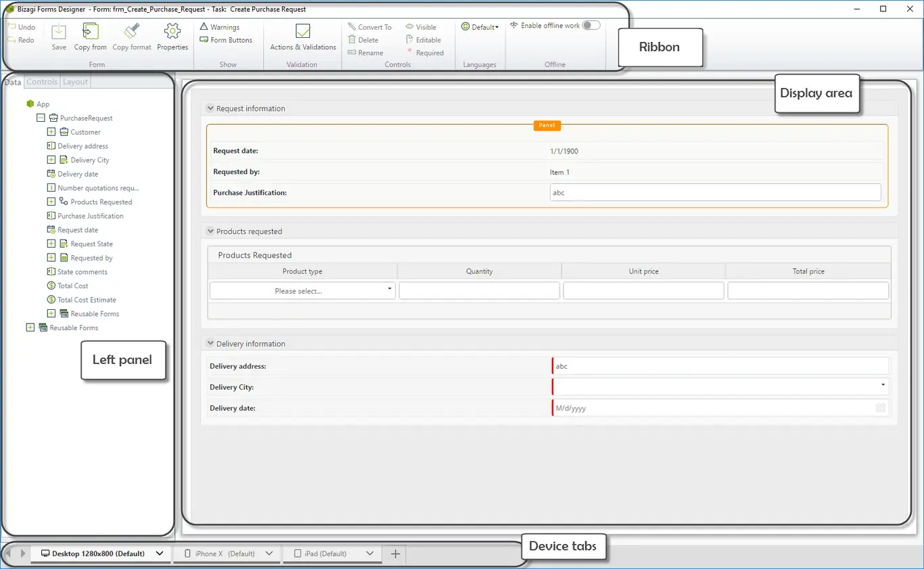Viewport: 924px width, 569px height.
Task: Open form Properties gear icon
Action: coord(172,32)
